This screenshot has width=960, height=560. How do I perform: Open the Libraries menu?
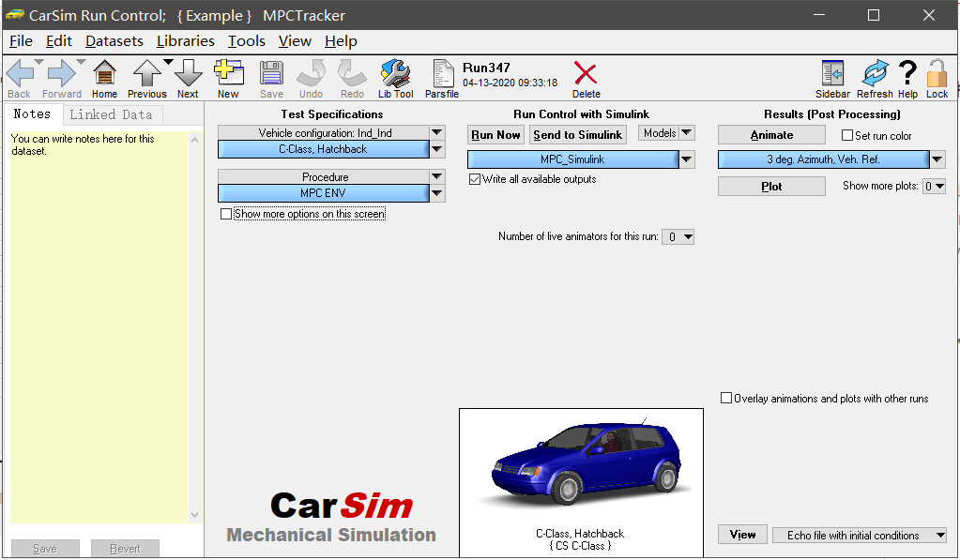(x=186, y=41)
